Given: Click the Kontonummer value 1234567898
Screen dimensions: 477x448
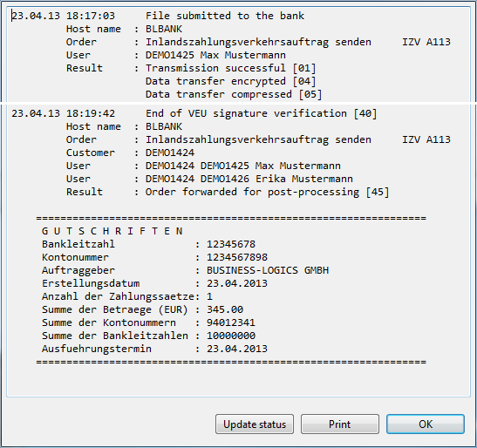Looking at the screenshot, I should [237, 257].
